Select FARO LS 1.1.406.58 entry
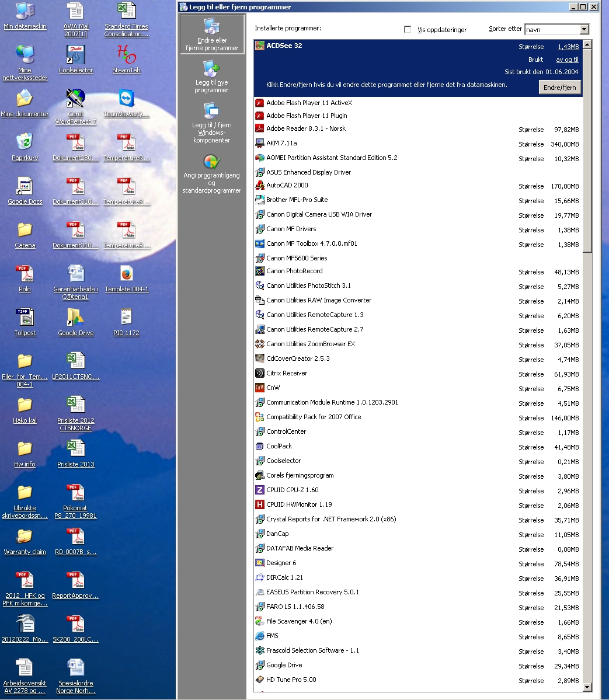Screen dimensions: 609x700 [418, 607]
